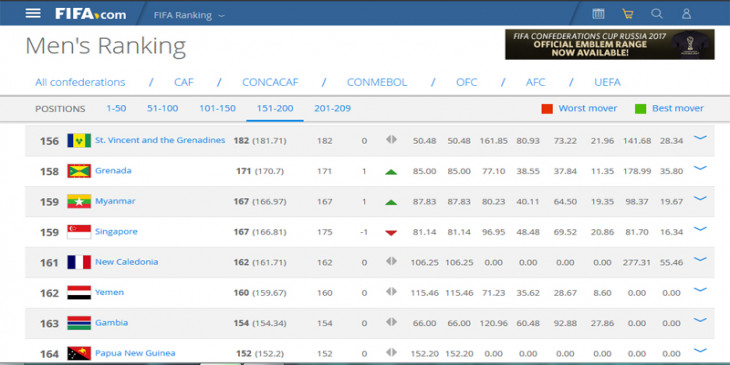Open the Confederations Cup emblem range banner

click(609, 44)
